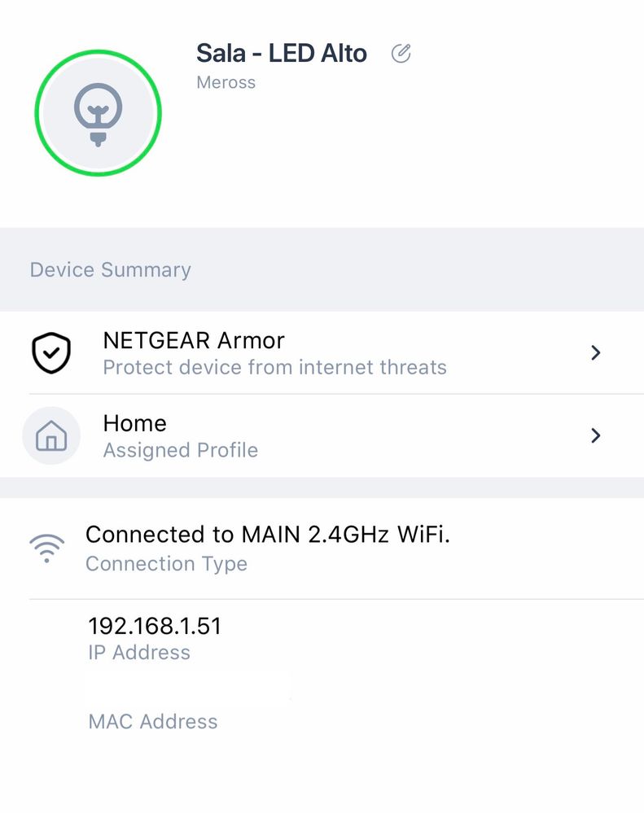
Task: Click the Home profile house icon
Action: [51, 436]
